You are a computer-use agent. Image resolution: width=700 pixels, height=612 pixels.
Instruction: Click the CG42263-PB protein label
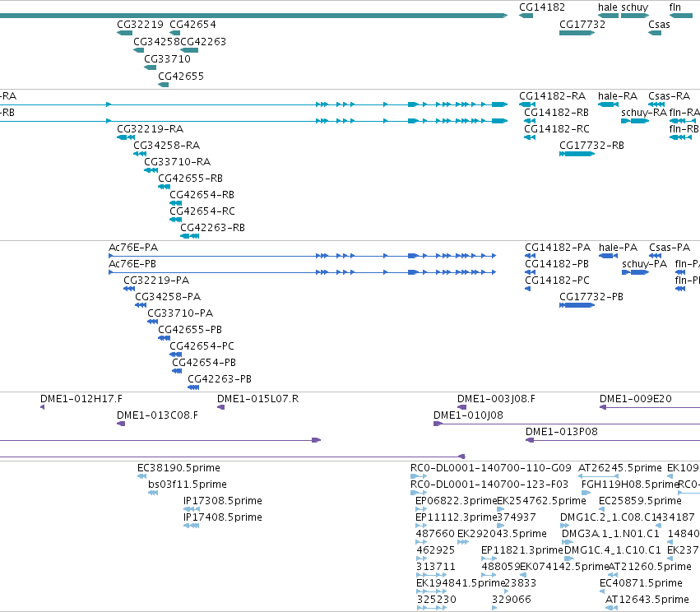219,379
